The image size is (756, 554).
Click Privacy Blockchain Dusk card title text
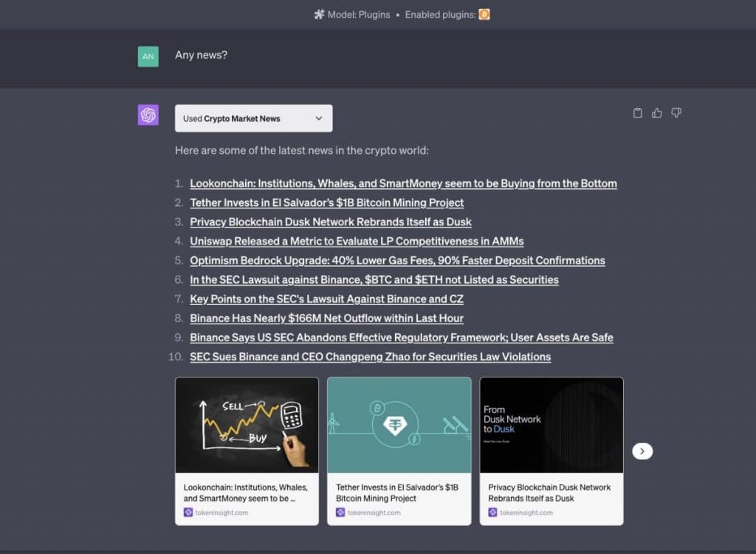pos(549,493)
